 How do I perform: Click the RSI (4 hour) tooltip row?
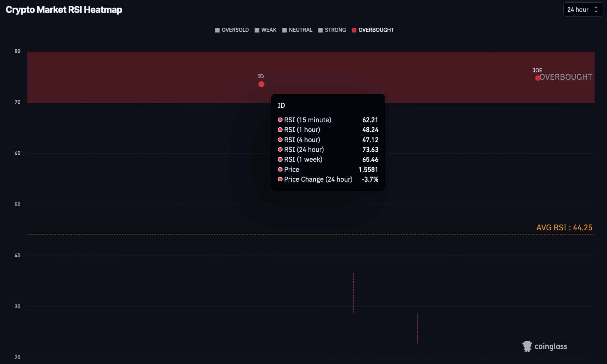[x=328, y=140]
